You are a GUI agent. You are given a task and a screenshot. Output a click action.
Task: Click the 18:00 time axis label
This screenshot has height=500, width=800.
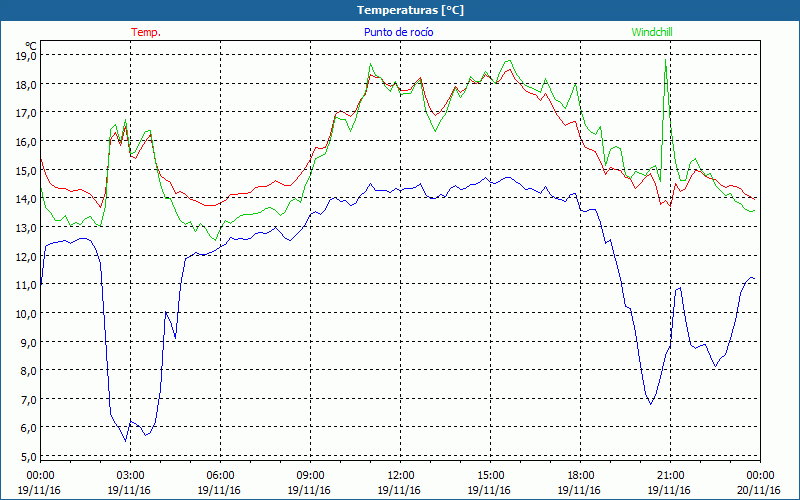581,476
